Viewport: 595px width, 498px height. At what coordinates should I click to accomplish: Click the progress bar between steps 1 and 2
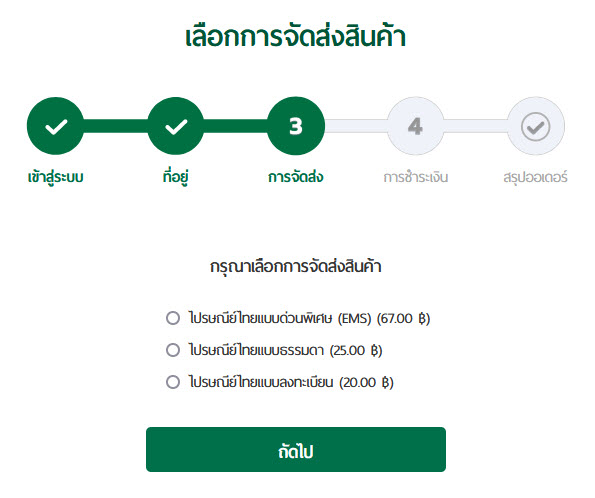click(x=116, y=126)
